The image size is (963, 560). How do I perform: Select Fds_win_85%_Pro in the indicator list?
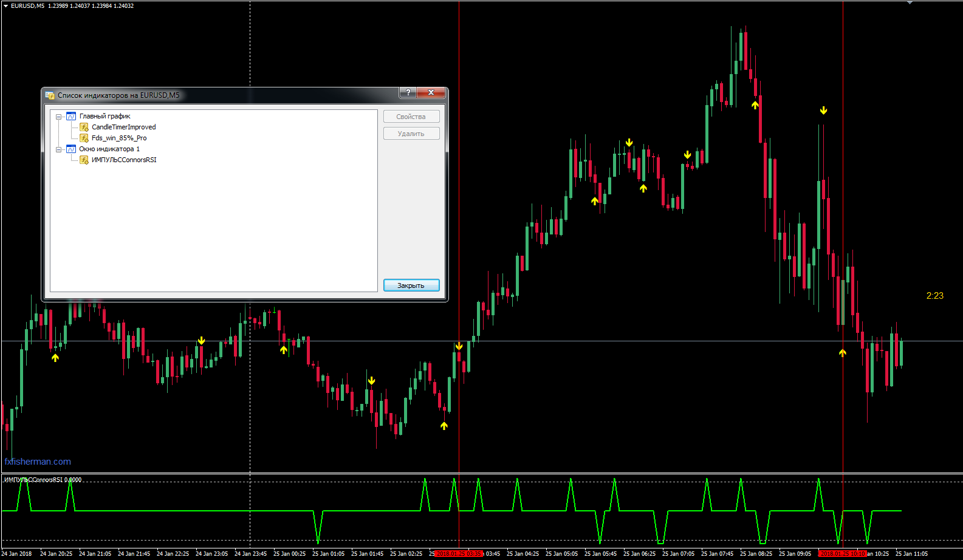(x=119, y=138)
